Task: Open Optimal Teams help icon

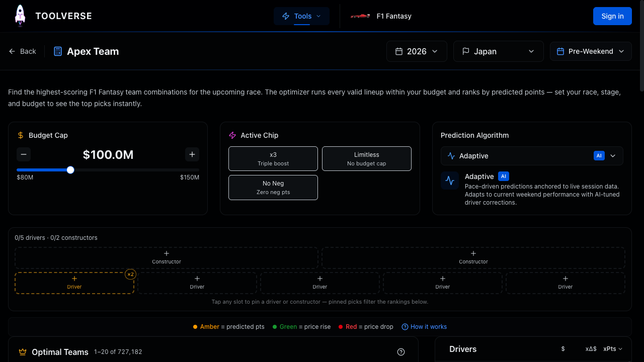Action: [x=401, y=352]
